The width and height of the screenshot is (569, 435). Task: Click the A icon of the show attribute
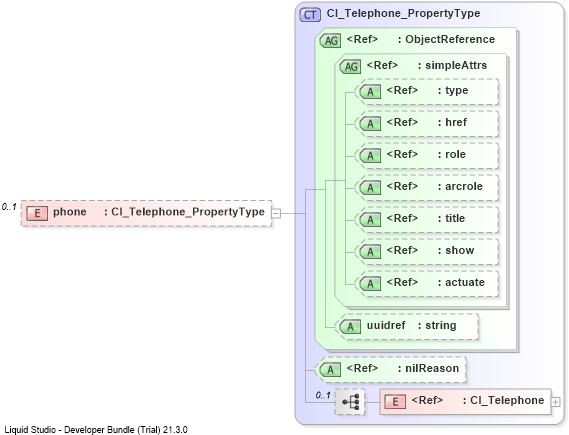point(370,251)
